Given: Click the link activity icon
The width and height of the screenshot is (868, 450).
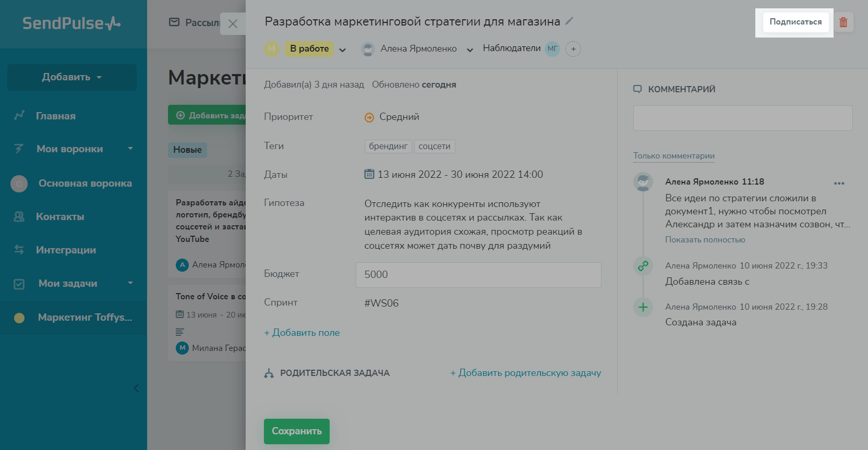Looking at the screenshot, I should [643, 266].
